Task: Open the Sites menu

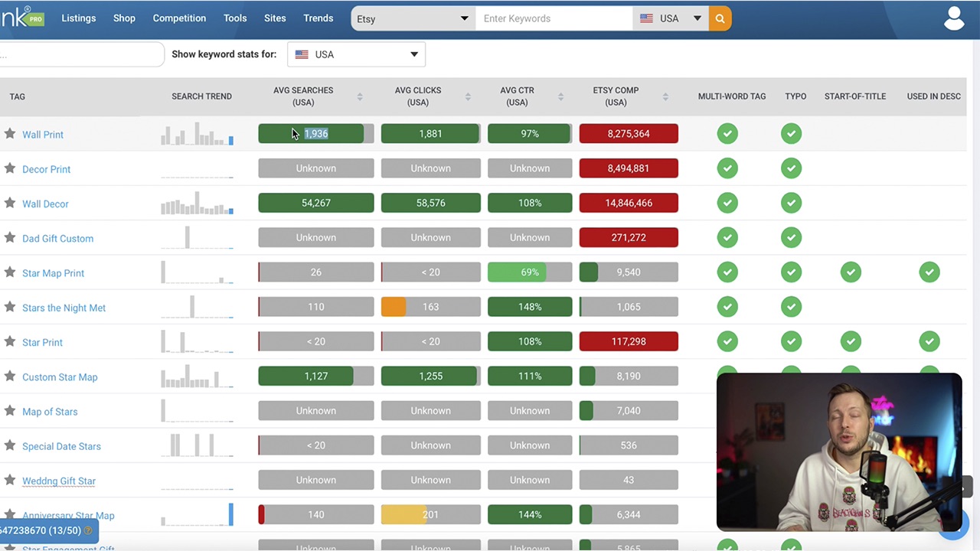Action: (275, 18)
